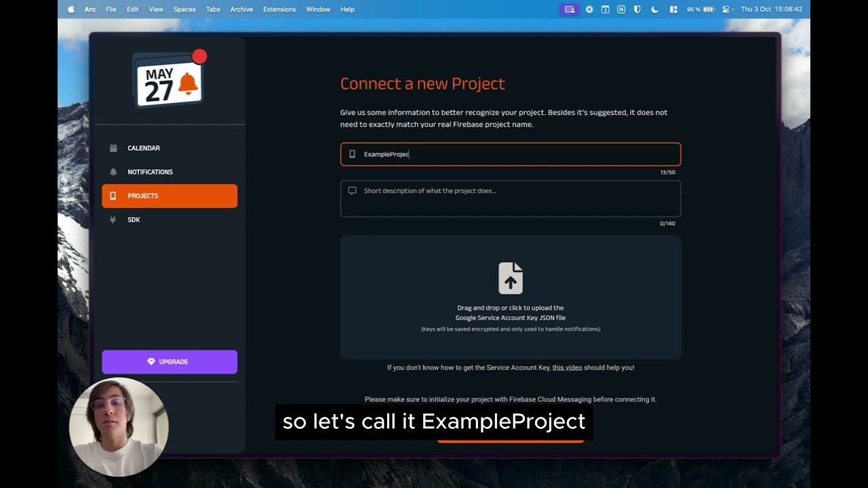The image size is (868, 488).
Task: Click the purple UPGRADE button
Action: (x=170, y=362)
